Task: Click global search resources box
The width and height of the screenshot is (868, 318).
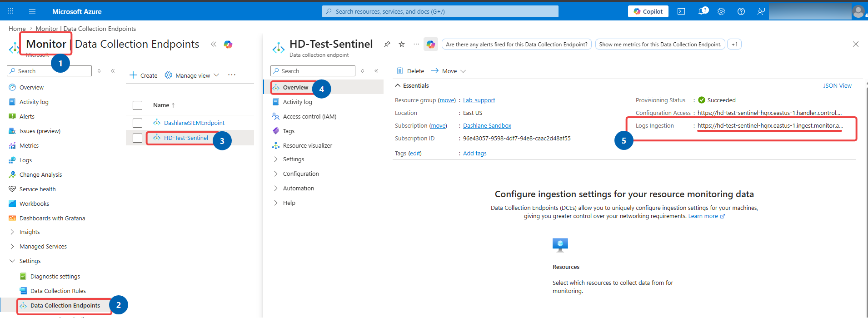Action: pos(440,11)
